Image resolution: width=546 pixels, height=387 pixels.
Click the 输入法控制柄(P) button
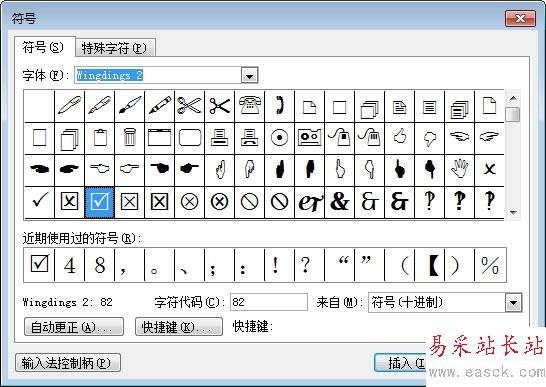[x=68, y=363]
